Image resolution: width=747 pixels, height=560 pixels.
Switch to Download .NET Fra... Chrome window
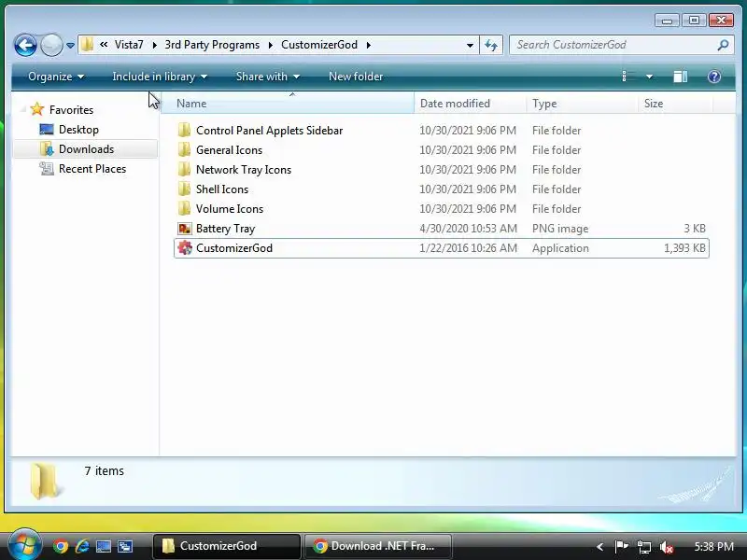pyautogui.click(x=377, y=546)
